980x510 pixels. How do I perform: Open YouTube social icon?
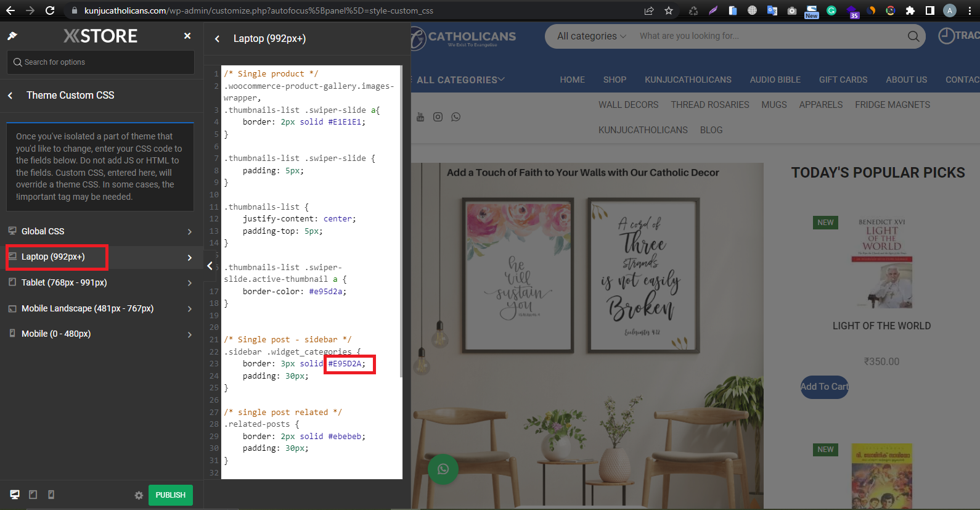tap(420, 117)
